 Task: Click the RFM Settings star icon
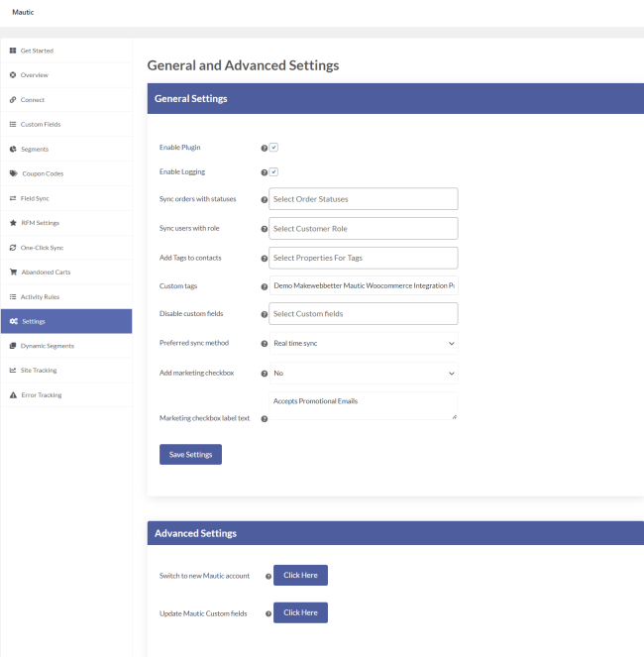[13, 223]
